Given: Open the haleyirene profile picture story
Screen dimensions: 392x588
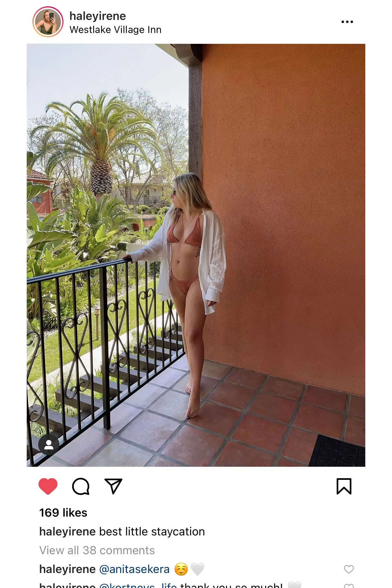Looking at the screenshot, I should 48,22.
